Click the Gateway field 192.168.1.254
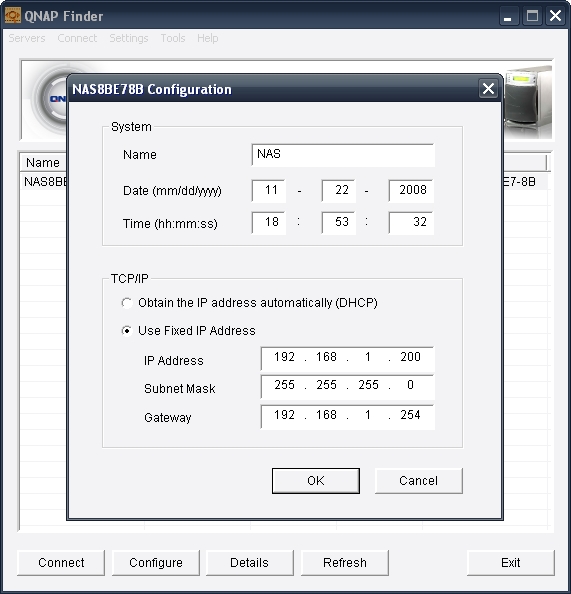This screenshot has height=594, width=571. (347, 416)
